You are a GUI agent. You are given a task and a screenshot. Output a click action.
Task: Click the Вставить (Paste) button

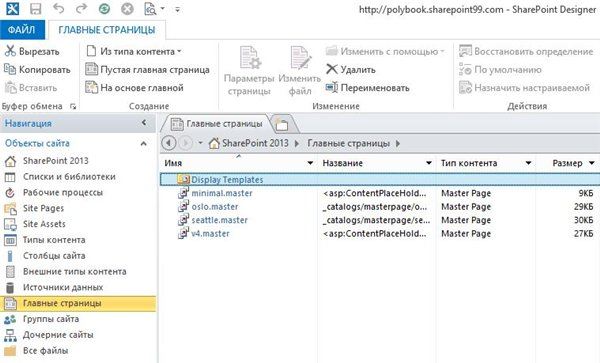pyautogui.click(x=31, y=88)
